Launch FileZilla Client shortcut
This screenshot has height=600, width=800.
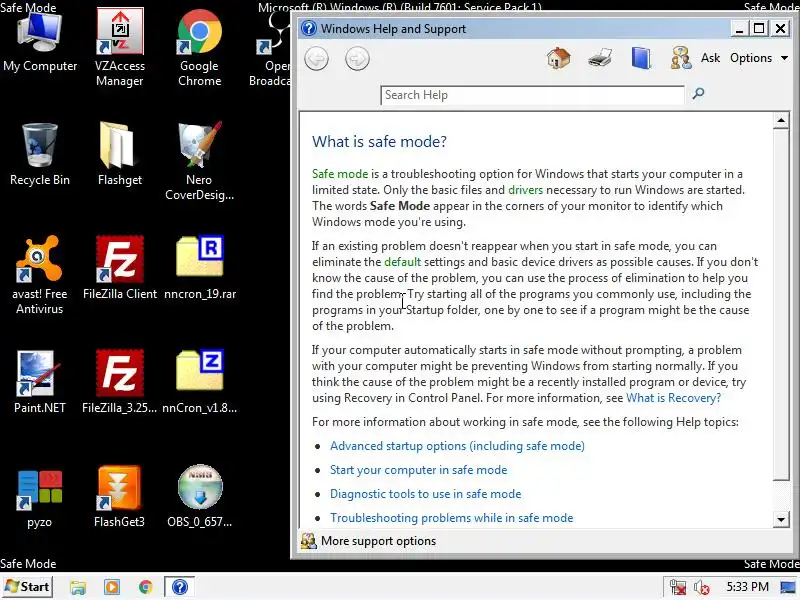[120, 267]
